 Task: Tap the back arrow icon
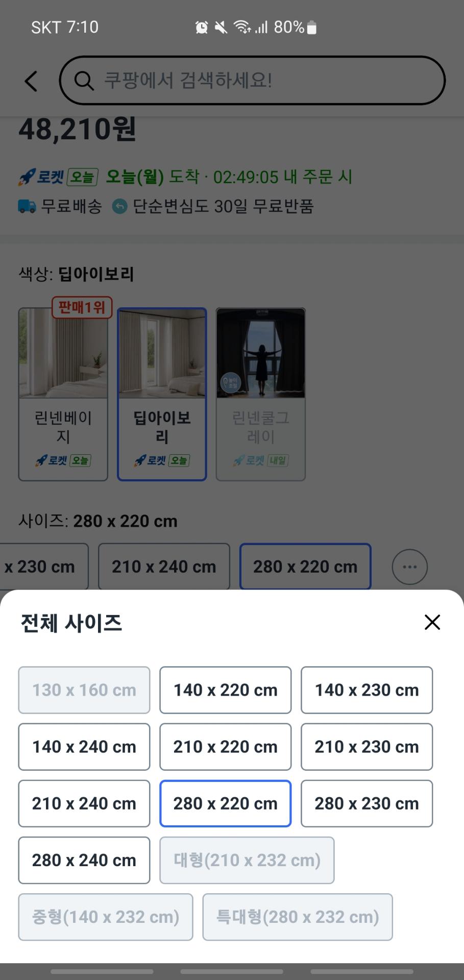tap(32, 81)
